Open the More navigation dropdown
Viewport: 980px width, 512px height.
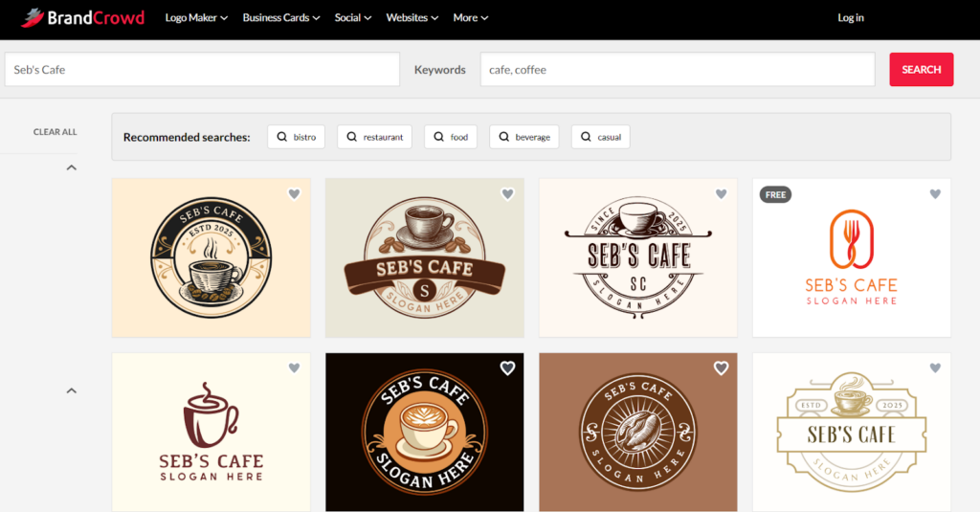point(470,17)
